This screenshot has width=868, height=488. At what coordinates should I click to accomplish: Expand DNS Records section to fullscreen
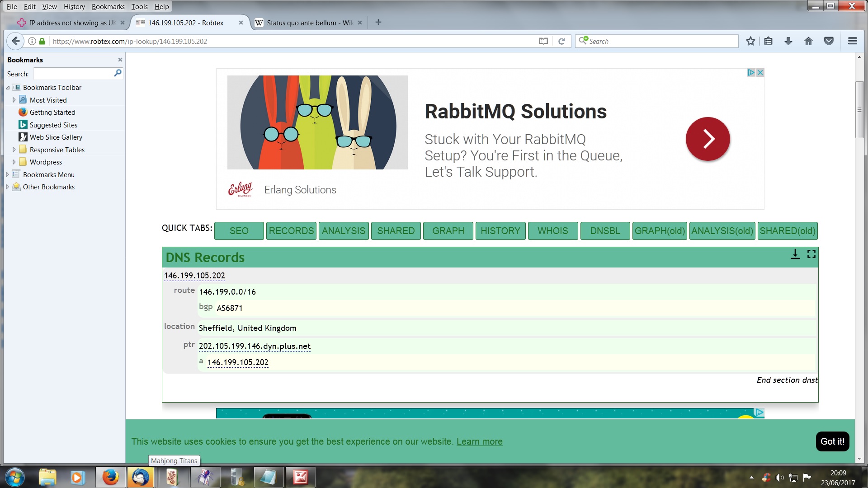pyautogui.click(x=811, y=254)
